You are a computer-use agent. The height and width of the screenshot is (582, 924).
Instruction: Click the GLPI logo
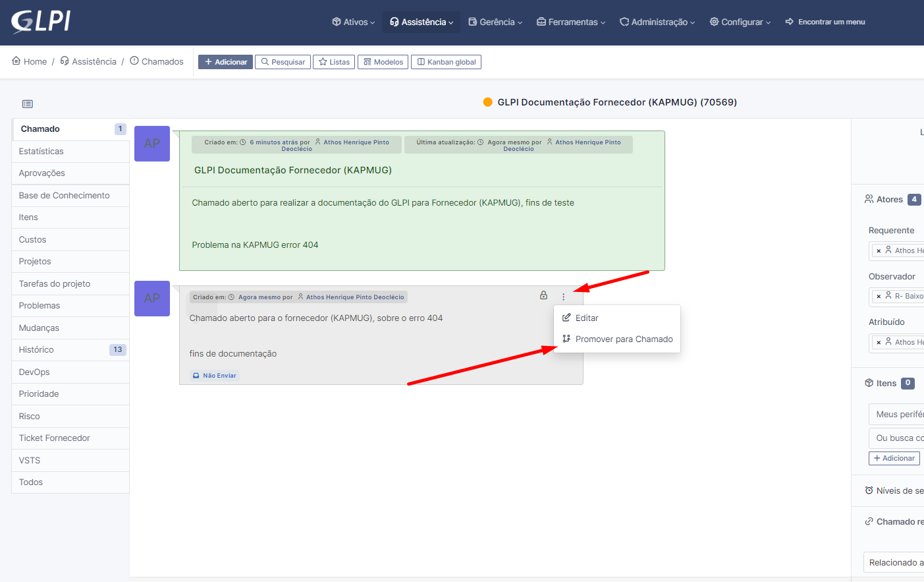(x=41, y=22)
